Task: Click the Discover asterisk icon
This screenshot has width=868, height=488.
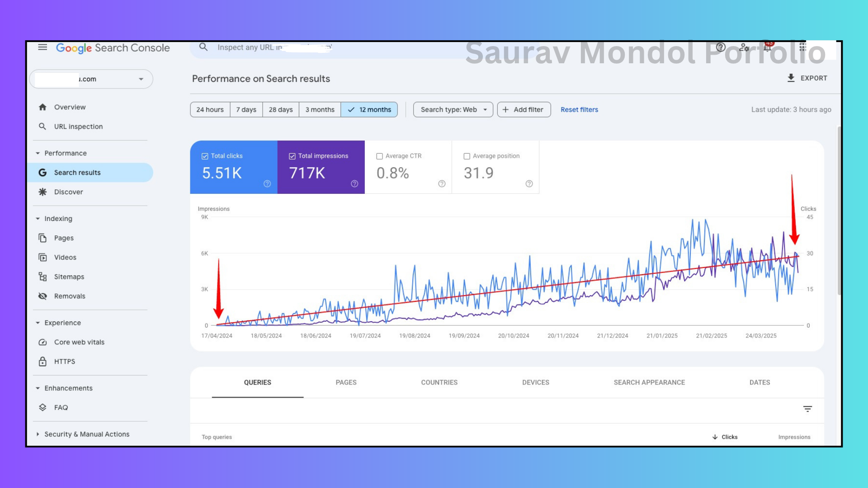Action: (x=42, y=192)
